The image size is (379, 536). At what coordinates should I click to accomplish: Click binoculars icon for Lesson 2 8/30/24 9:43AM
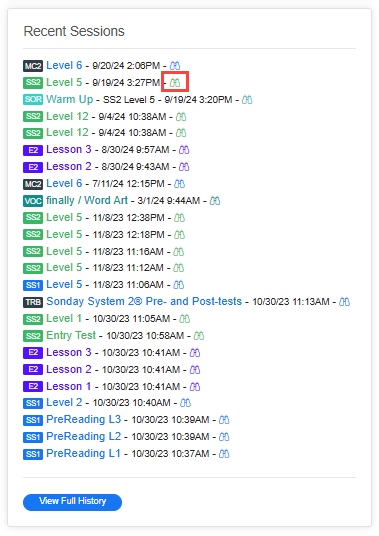pyautogui.click(x=184, y=167)
